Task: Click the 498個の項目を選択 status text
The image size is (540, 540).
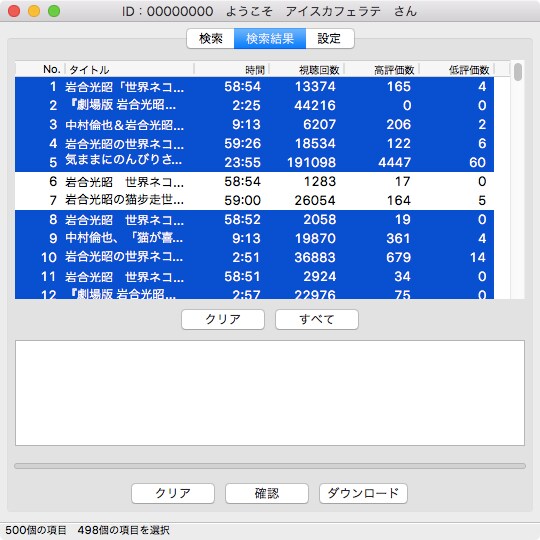Action: [x=123, y=530]
